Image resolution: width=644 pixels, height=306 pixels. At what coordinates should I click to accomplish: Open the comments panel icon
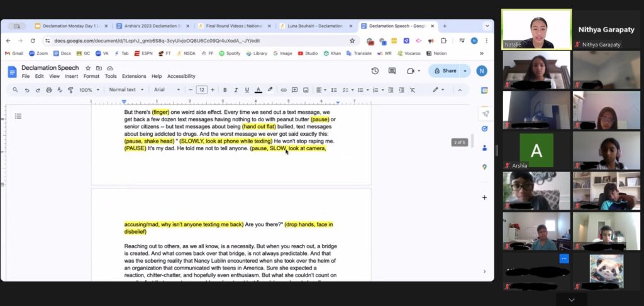[x=392, y=71]
